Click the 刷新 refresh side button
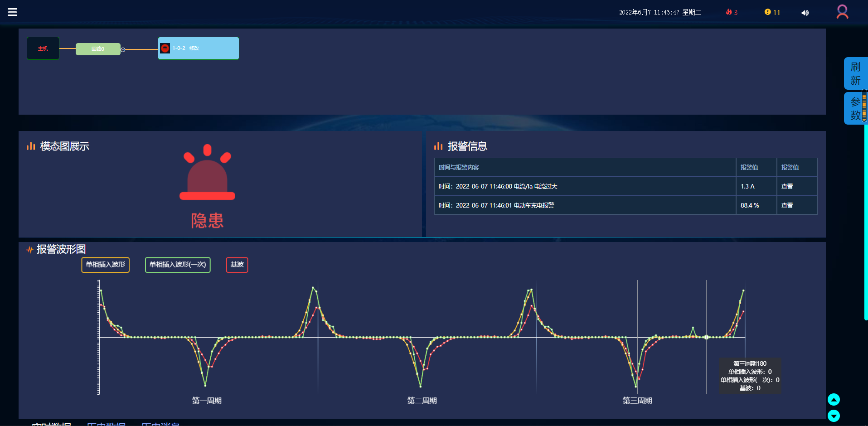The image size is (868, 426). click(x=855, y=73)
